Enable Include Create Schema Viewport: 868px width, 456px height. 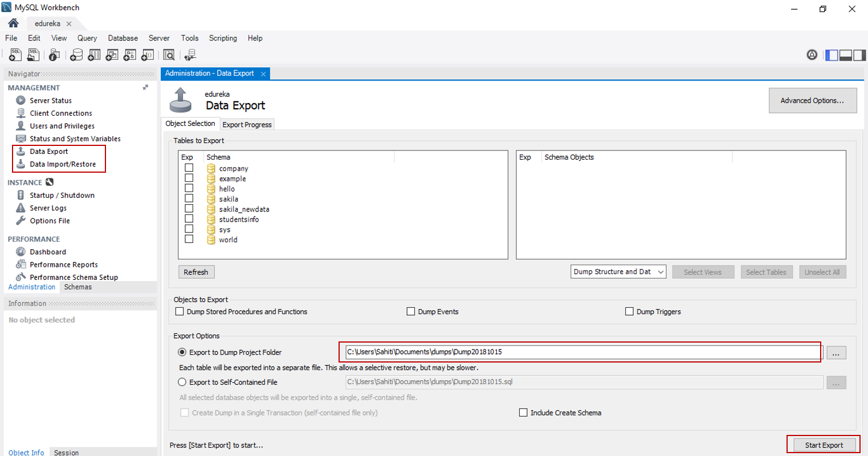coord(523,413)
